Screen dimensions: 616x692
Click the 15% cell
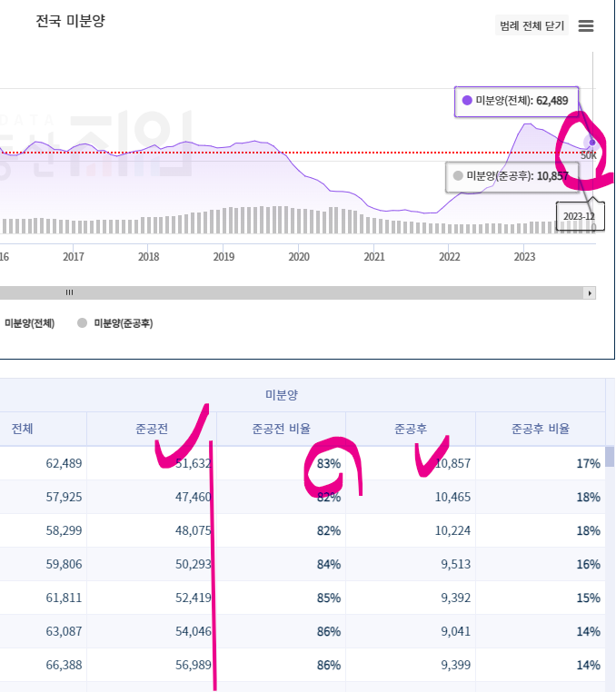588,598
